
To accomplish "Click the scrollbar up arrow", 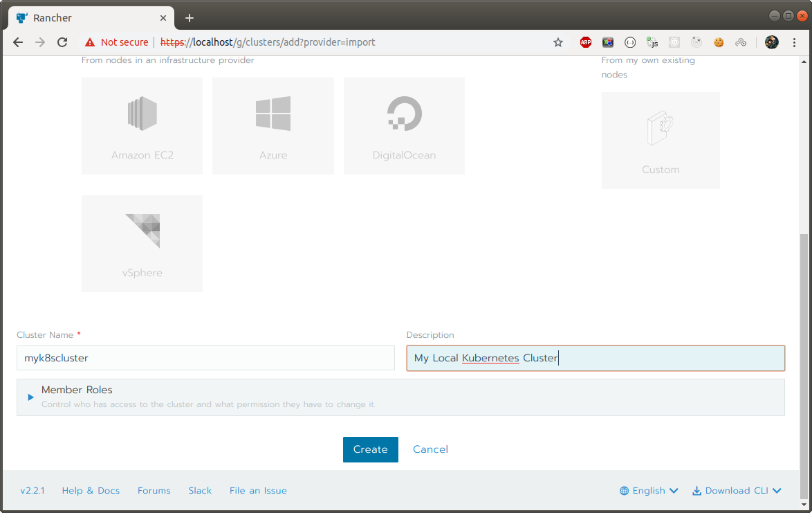I will [804, 61].
